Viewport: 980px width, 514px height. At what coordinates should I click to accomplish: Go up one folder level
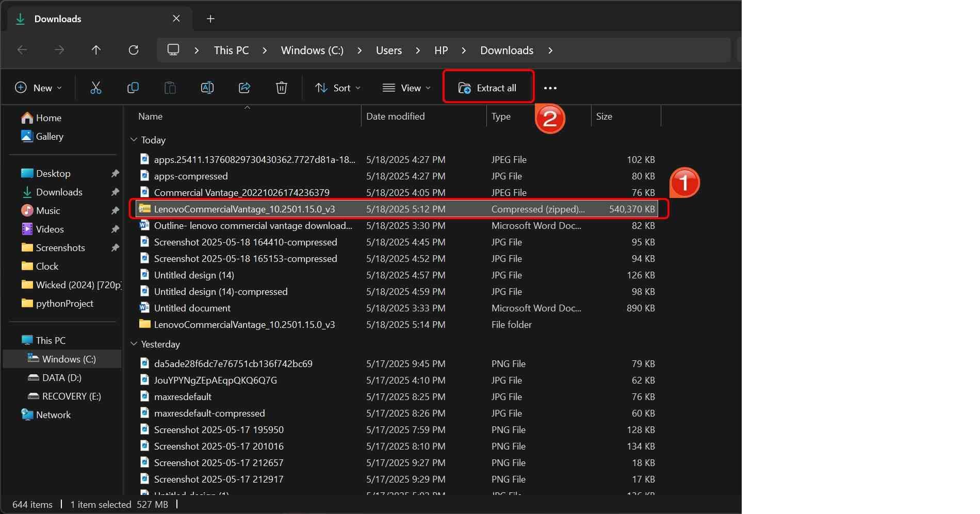click(x=96, y=50)
